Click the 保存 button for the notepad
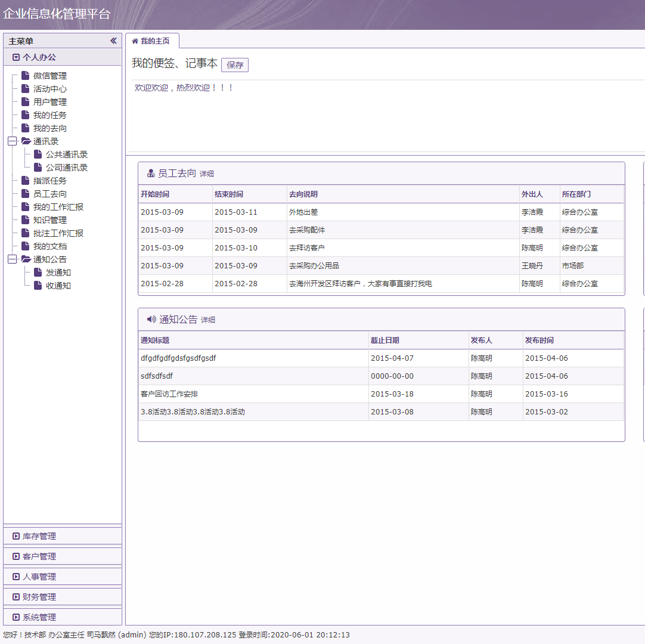Screen dimensions: 645x644 (x=235, y=65)
